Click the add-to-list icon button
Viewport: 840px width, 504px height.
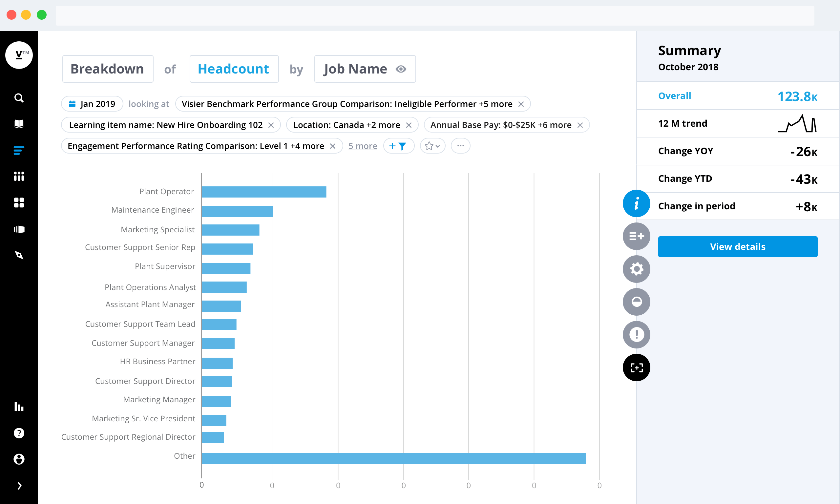click(x=636, y=236)
